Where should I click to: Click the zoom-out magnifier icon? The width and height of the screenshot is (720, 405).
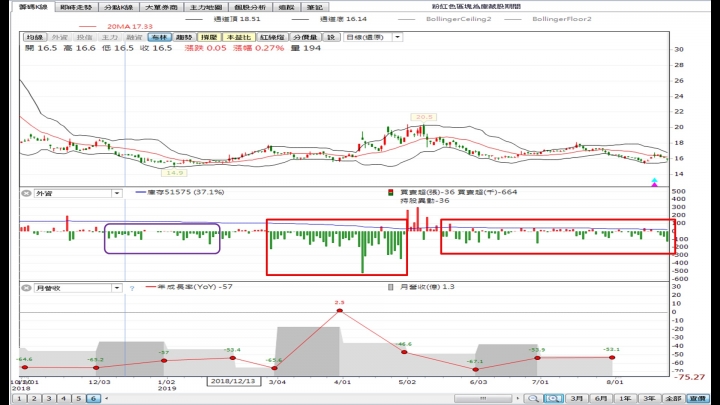(x=533, y=399)
